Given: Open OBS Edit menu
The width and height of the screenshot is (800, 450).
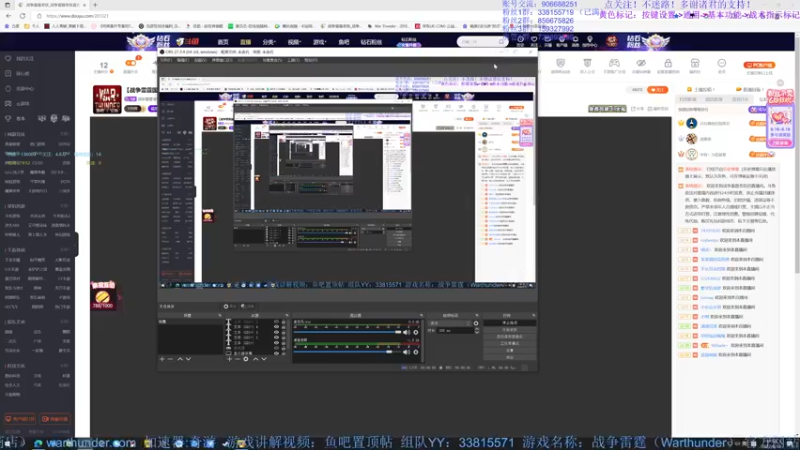Looking at the screenshot, I should tap(183, 60).
